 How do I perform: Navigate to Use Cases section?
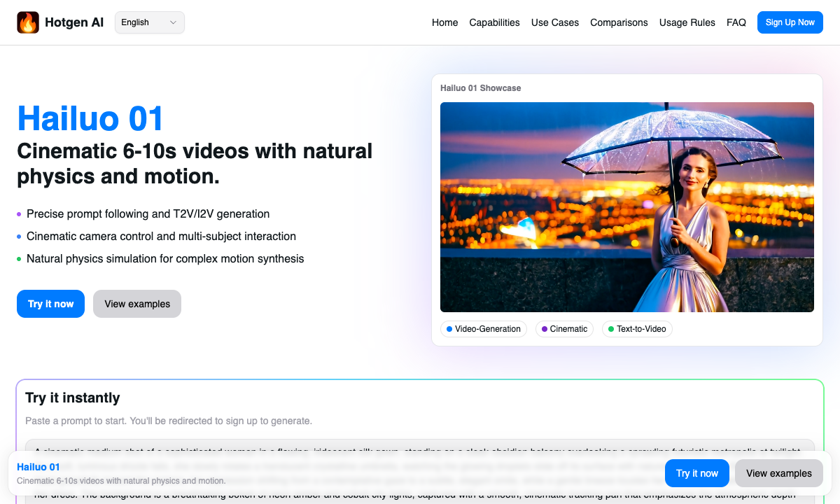pyautogui.click(x=554, y=22)
